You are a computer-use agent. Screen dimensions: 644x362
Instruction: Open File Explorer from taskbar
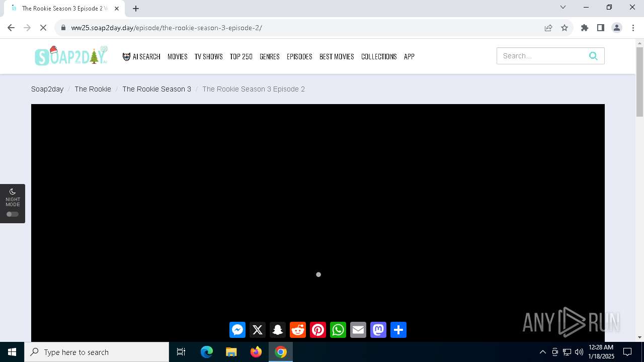[231, 352]
